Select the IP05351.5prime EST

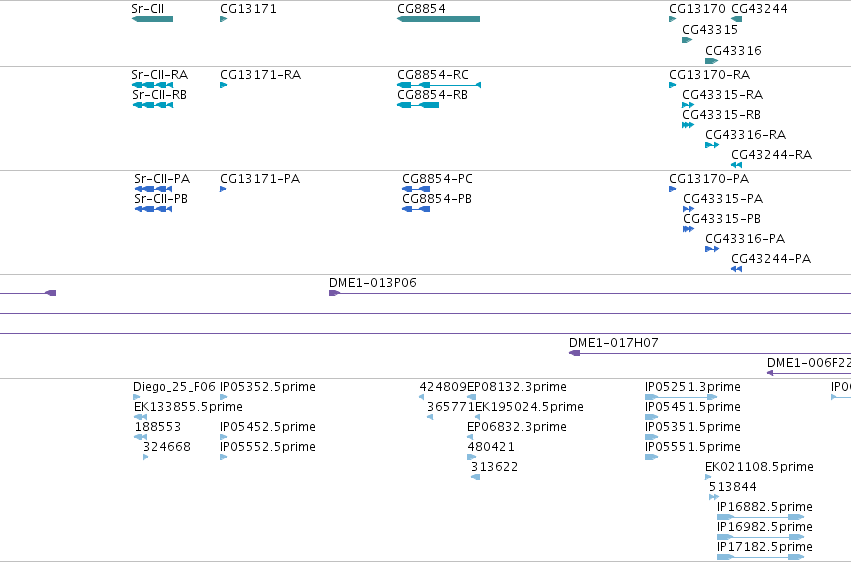(651, 437)
